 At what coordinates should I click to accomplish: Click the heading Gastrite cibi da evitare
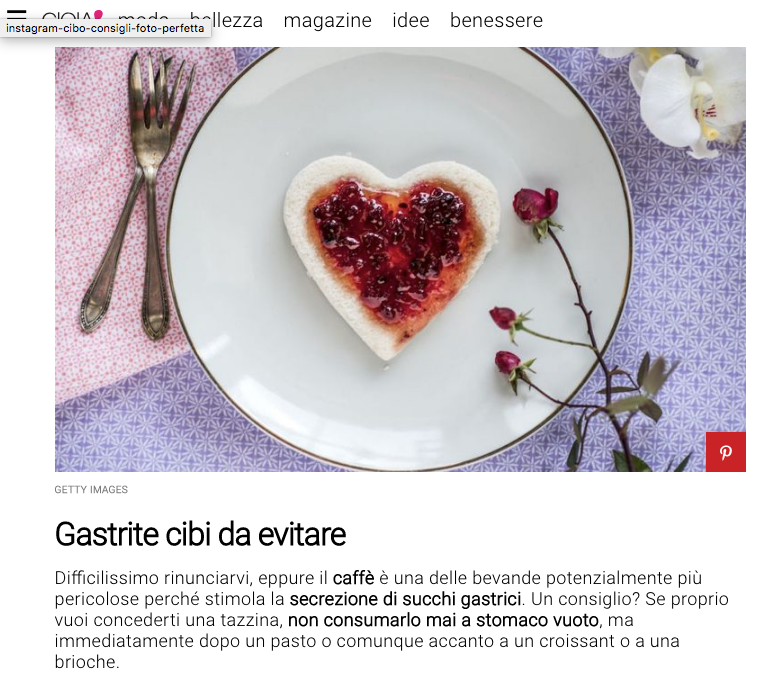click(x=200, y=534)
